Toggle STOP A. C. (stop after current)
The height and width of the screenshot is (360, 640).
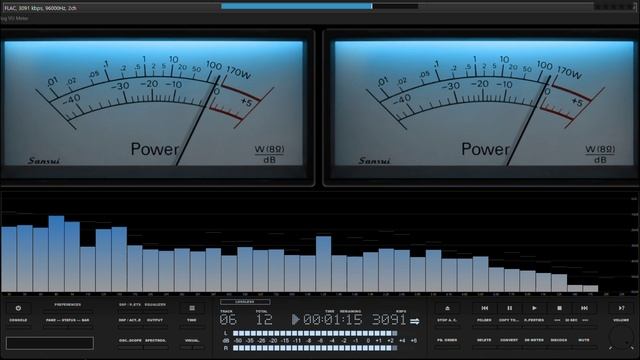coord(447,320)
